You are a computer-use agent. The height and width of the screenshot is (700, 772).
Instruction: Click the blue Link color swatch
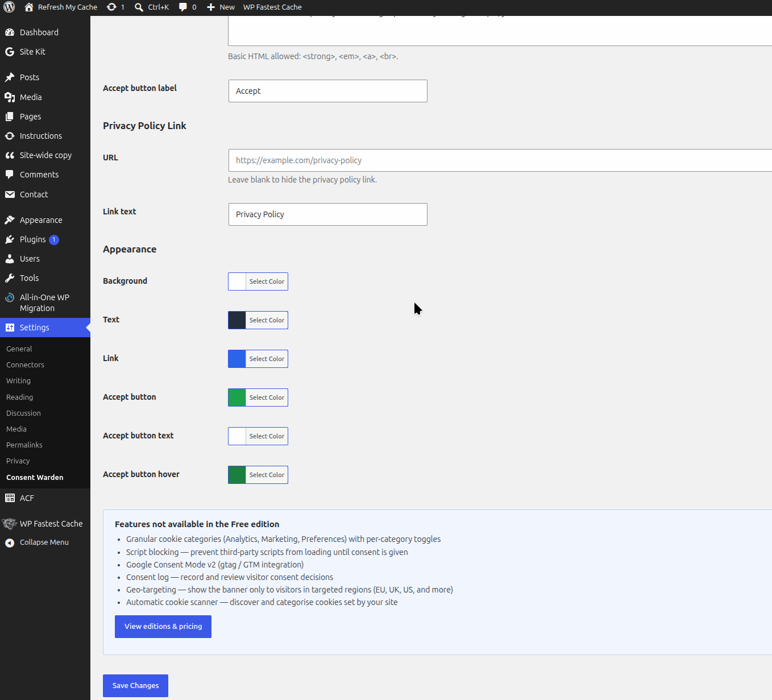tap(237, 359)
